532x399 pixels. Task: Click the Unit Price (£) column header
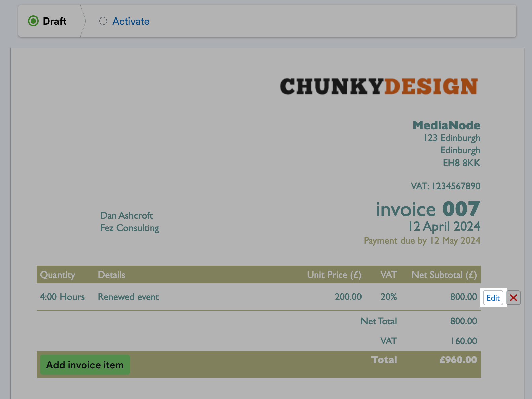click(x=334, y=275)
